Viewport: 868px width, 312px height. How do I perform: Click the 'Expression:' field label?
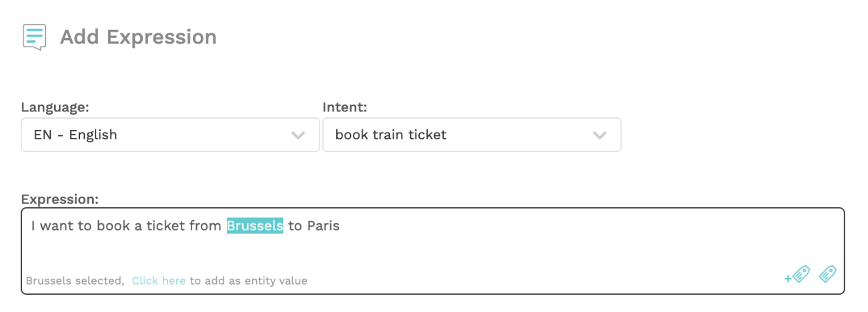59,199
